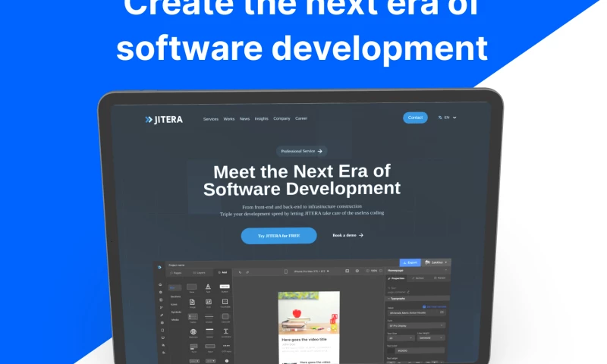Select the Icons category in Add panel
Viewport: 607px width, 364px height.
(175, 304)
